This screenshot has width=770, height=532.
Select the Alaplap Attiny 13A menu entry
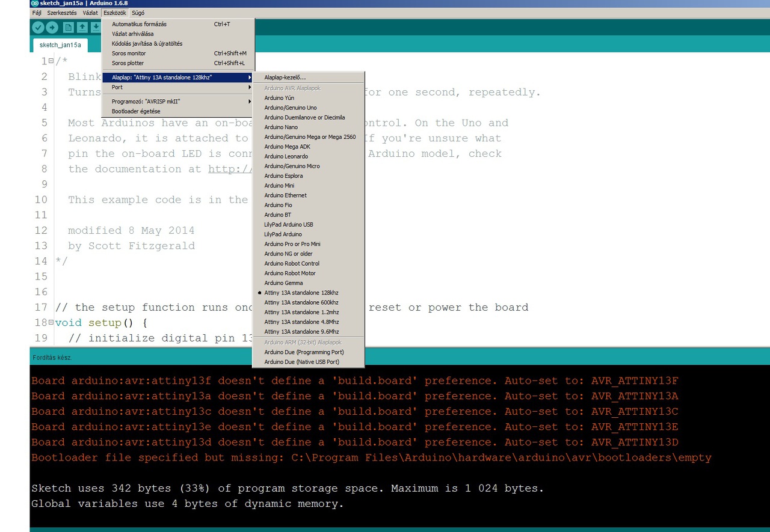click(179, 78)
